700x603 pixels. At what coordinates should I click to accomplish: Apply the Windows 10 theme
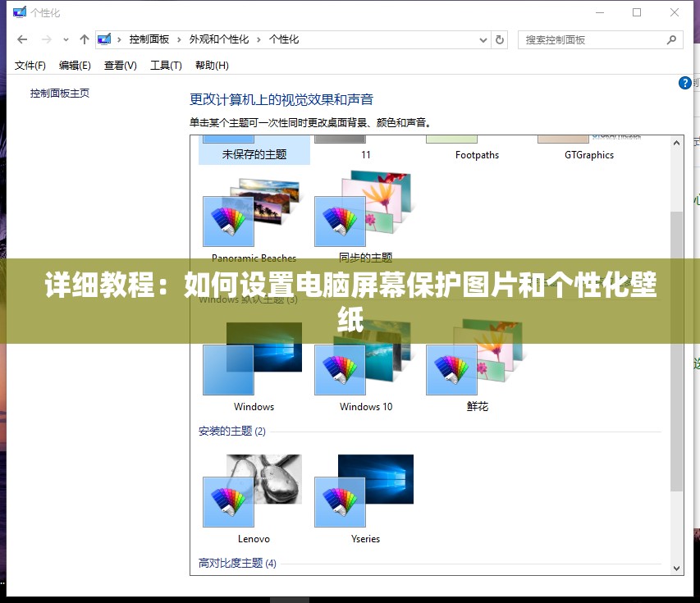(x=366, y=366)
